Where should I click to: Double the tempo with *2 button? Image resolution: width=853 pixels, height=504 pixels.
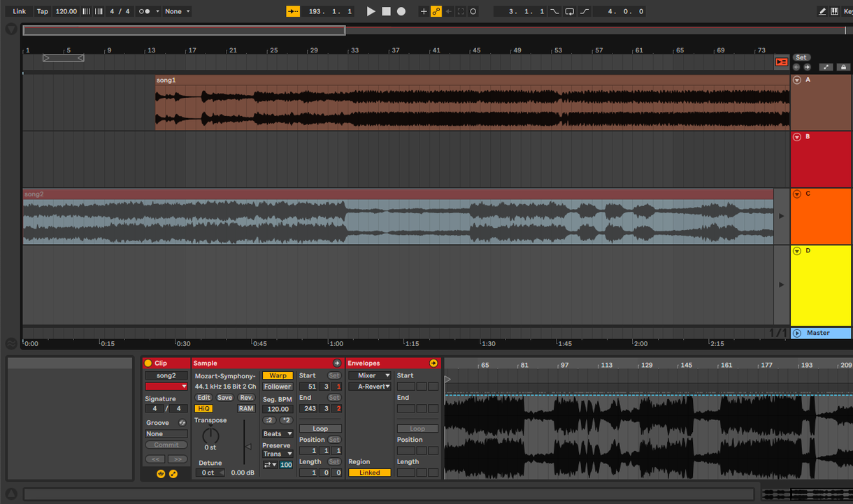pyautogui.click(x=286, y=420)
